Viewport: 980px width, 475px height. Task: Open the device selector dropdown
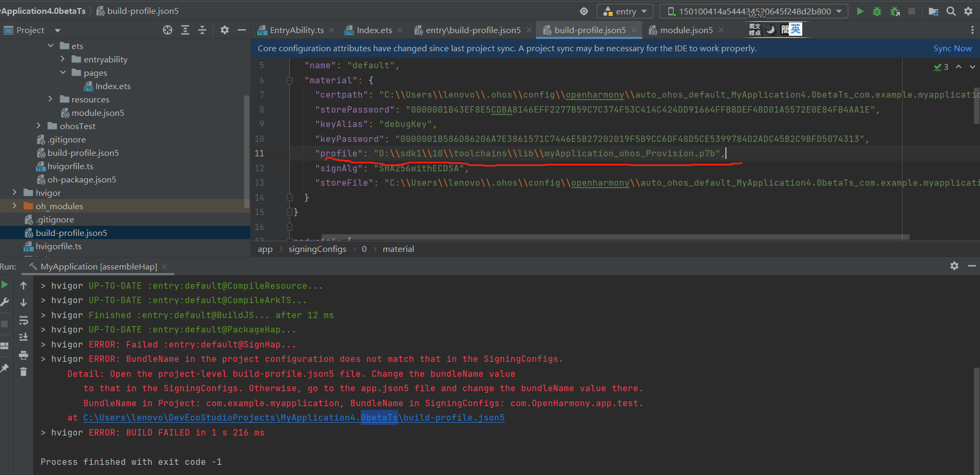point(754,11)
